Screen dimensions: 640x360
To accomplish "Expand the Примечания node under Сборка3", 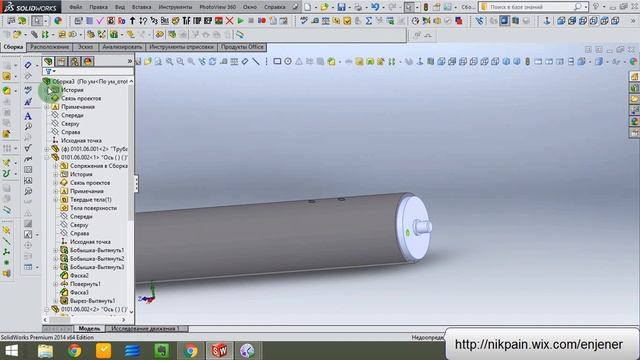I will tap(47, 107).
